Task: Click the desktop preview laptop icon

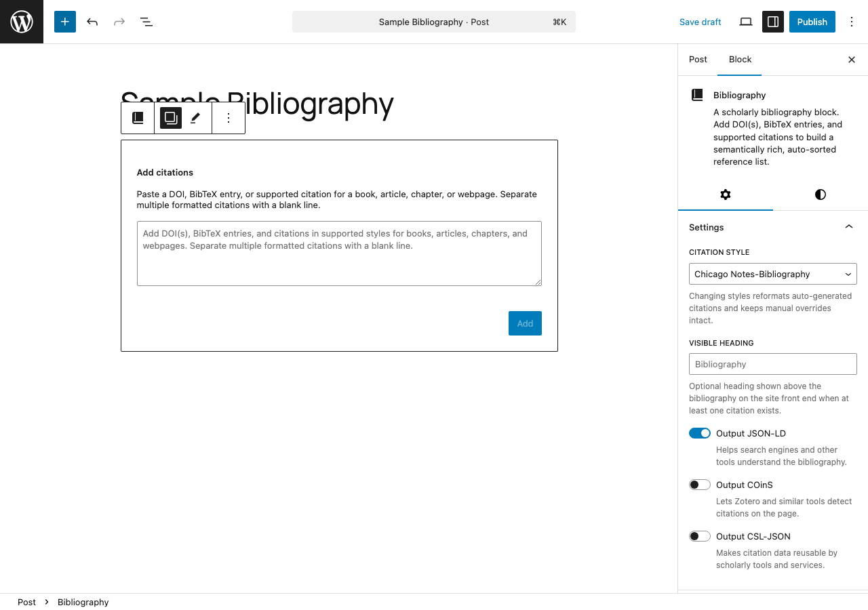Action: tap(745, 22)
